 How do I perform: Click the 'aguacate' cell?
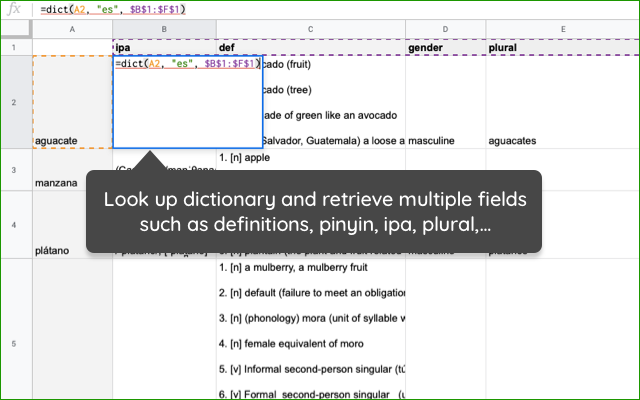point(72,102)
